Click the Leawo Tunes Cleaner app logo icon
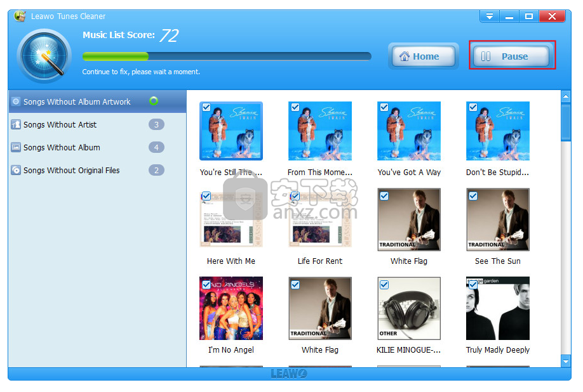 coord(19,16)
